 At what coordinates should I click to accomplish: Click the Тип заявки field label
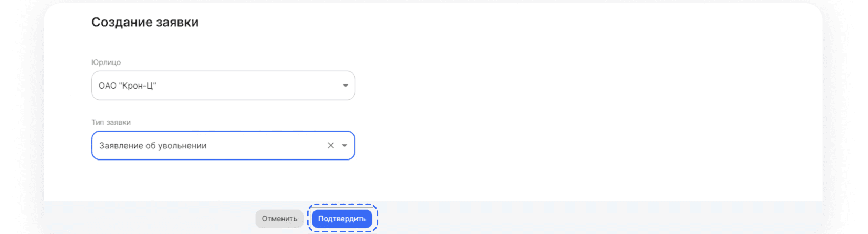click(x=111, y=122)
